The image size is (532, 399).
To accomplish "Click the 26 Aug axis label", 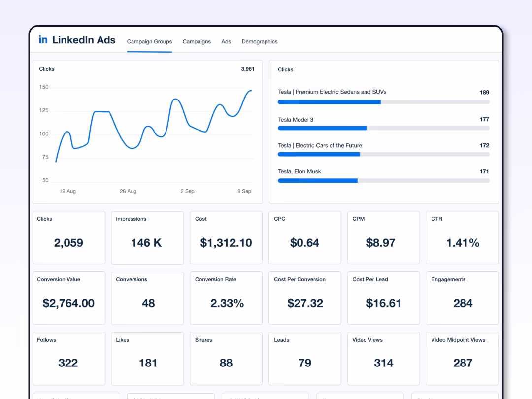I will [128, 191].
